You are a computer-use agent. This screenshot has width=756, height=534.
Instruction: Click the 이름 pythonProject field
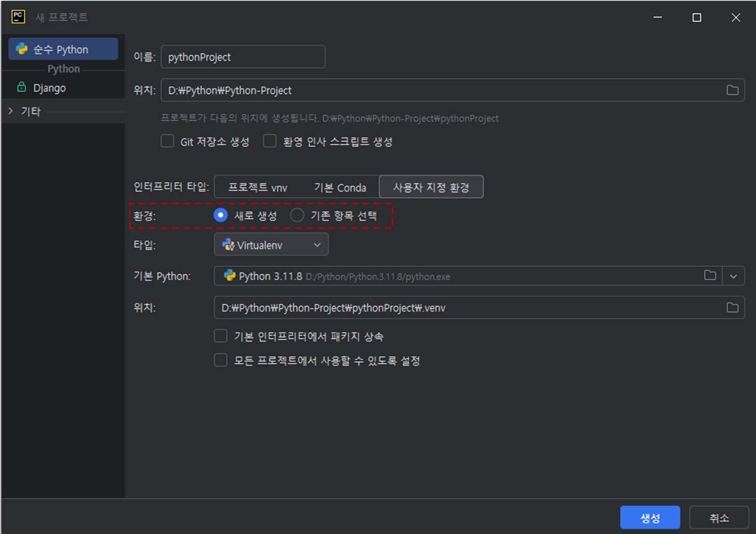point(243,57)
